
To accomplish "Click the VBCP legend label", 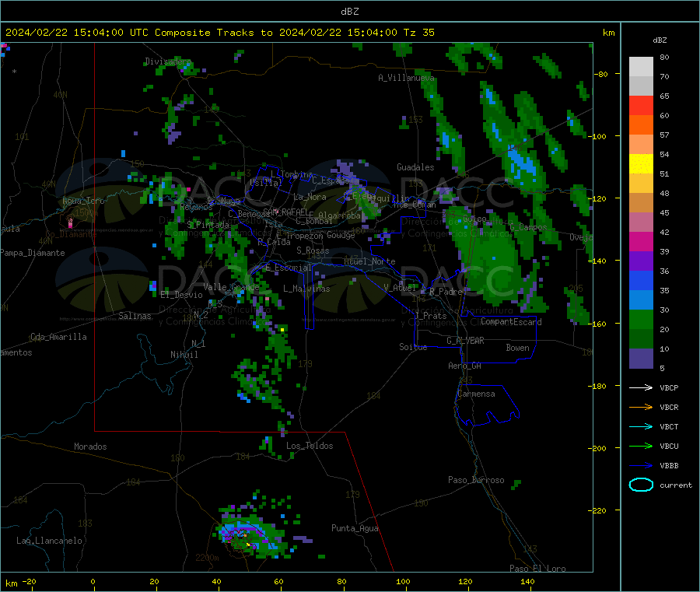I will 669,388.
